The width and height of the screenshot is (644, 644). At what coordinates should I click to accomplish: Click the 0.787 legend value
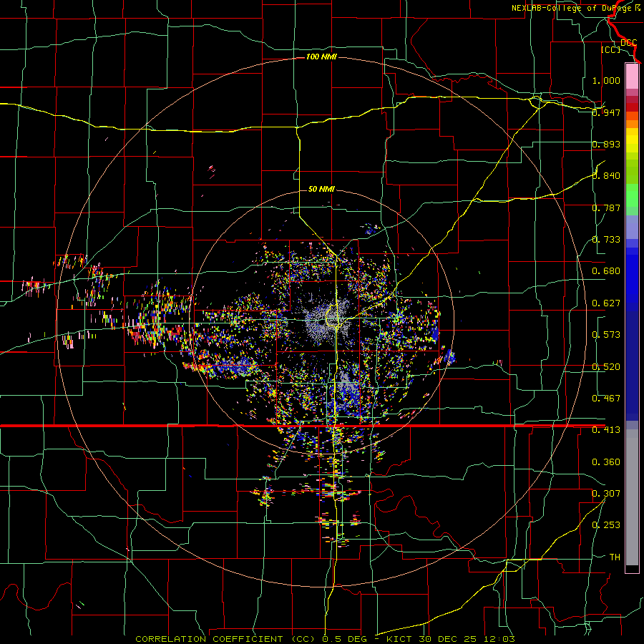click(x=606, y=208)
